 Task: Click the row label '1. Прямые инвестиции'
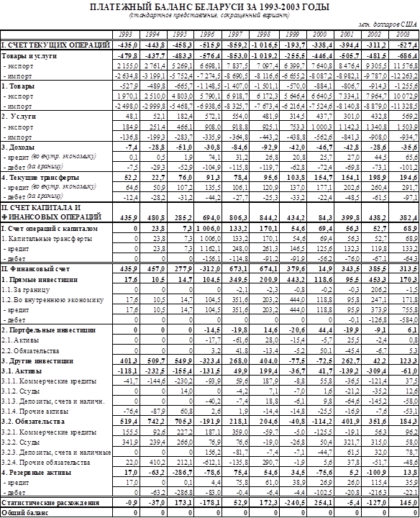(x=40, y=280)
